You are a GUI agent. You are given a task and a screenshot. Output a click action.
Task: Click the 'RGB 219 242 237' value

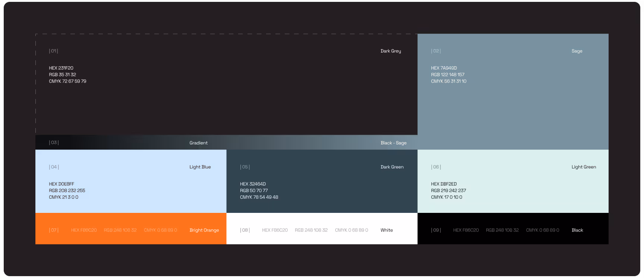(x=448, y=191)
